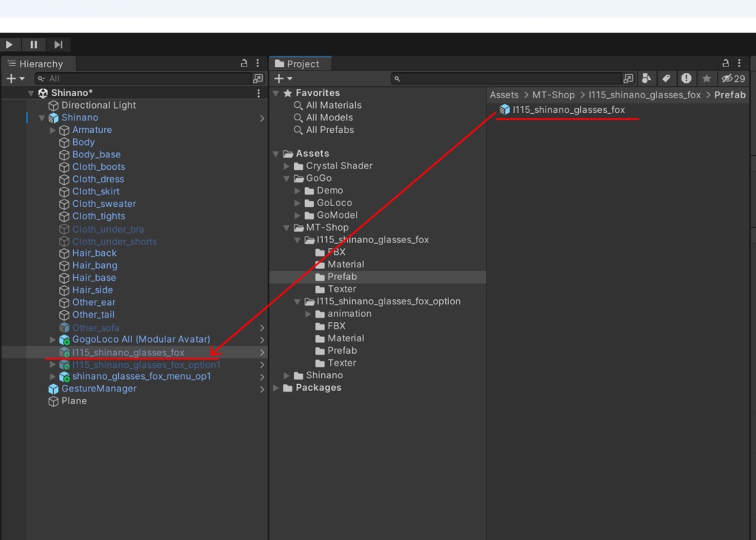Image resolution: width=756 pixels, height=540 pixels.
Task: Switch to the Hierarchy tab
Action: pos(37,64)
